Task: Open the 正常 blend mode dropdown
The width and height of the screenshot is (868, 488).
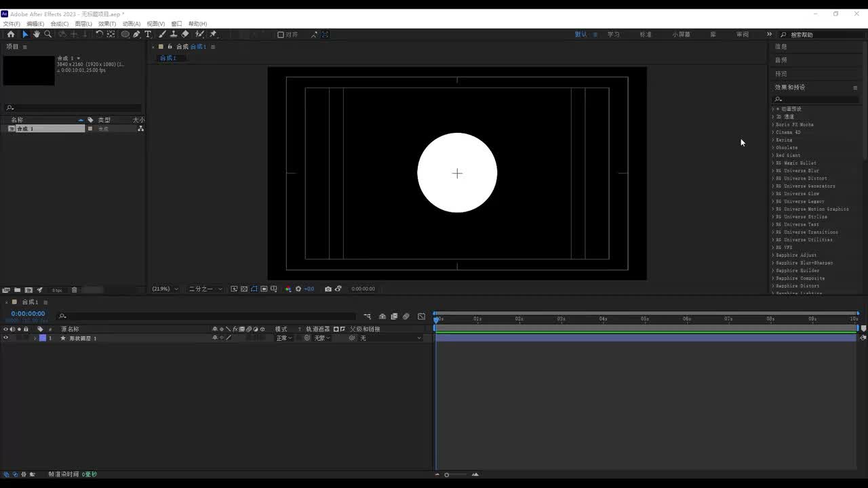Action: [x=283, y=338]
